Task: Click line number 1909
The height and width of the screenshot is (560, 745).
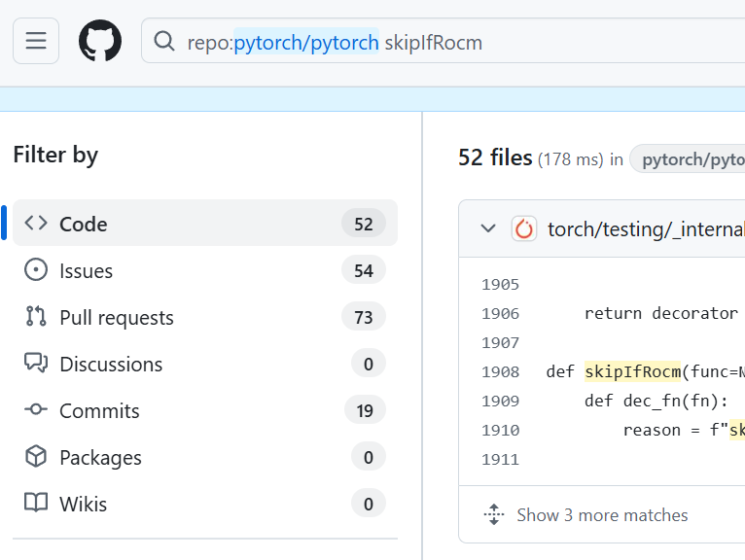Action: (500, 401)
